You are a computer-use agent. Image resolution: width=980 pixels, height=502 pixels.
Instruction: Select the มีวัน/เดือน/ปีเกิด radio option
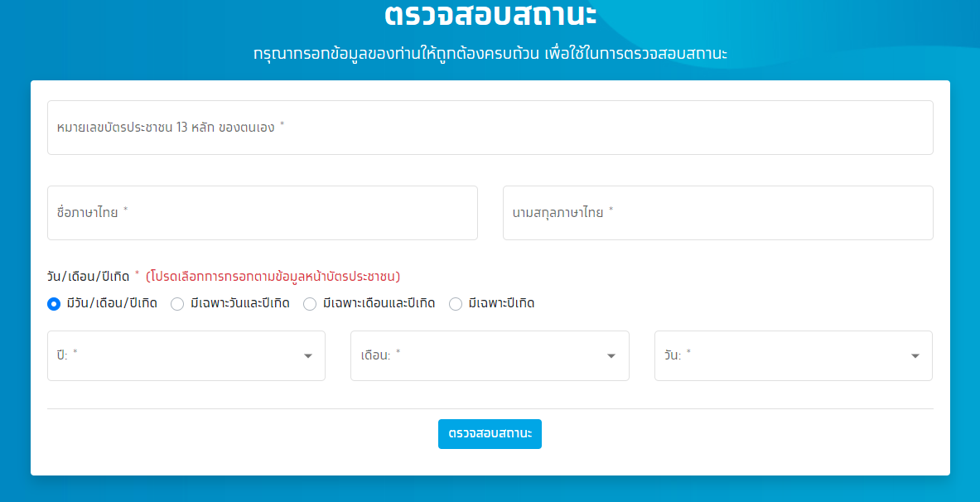point(54,304)
